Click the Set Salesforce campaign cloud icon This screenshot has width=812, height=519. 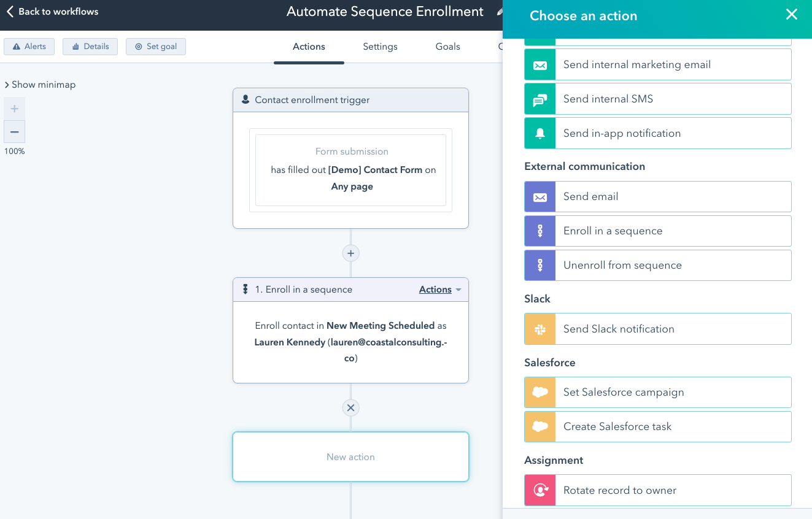540,393
